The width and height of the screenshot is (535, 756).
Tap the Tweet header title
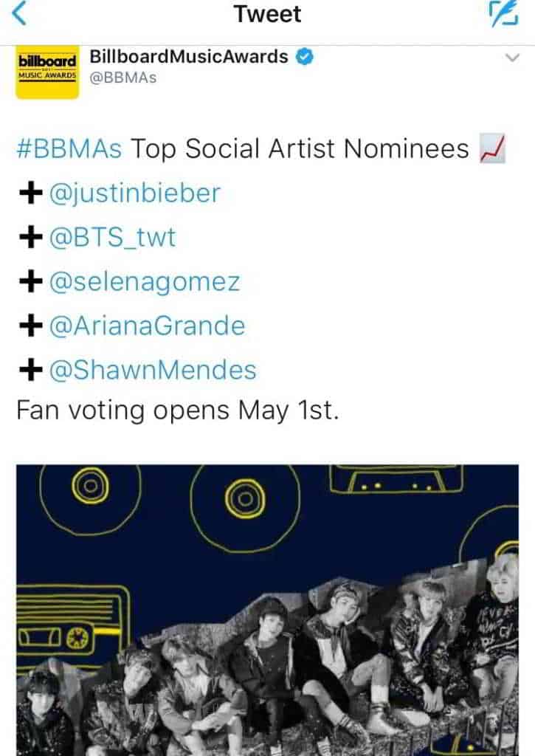[x=267, y=14]
